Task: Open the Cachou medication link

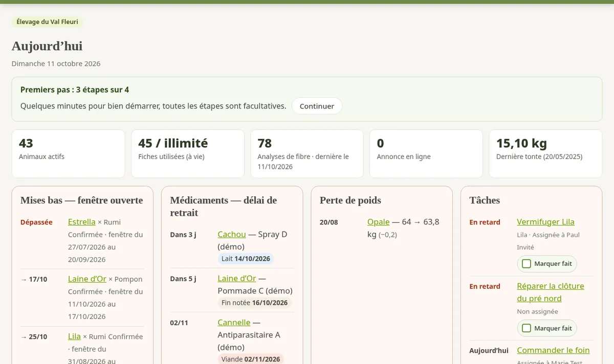Action: 232,234
